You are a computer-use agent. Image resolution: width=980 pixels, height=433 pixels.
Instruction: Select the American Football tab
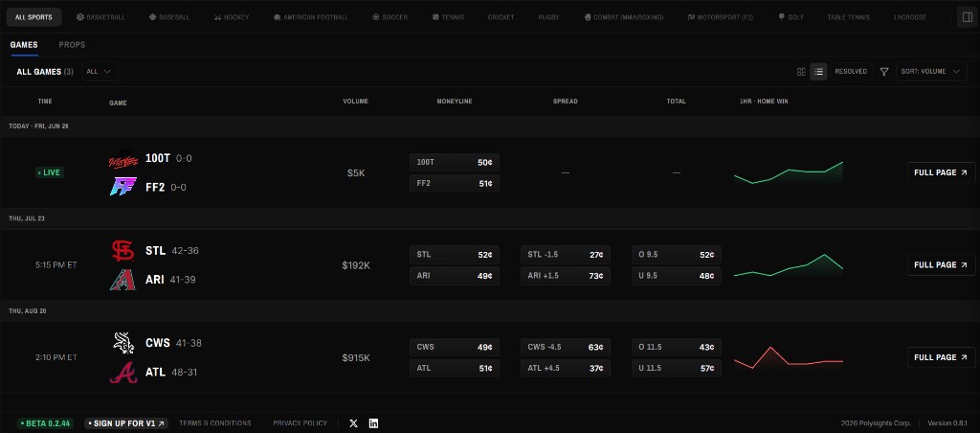pos(311,17)
